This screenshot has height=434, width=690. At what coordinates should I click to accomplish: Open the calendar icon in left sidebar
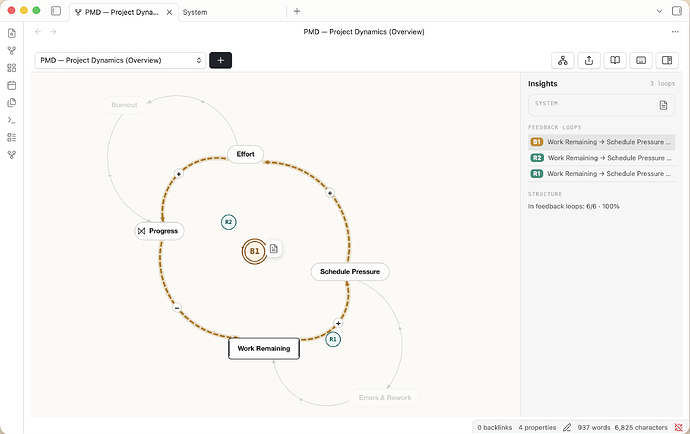12,85
